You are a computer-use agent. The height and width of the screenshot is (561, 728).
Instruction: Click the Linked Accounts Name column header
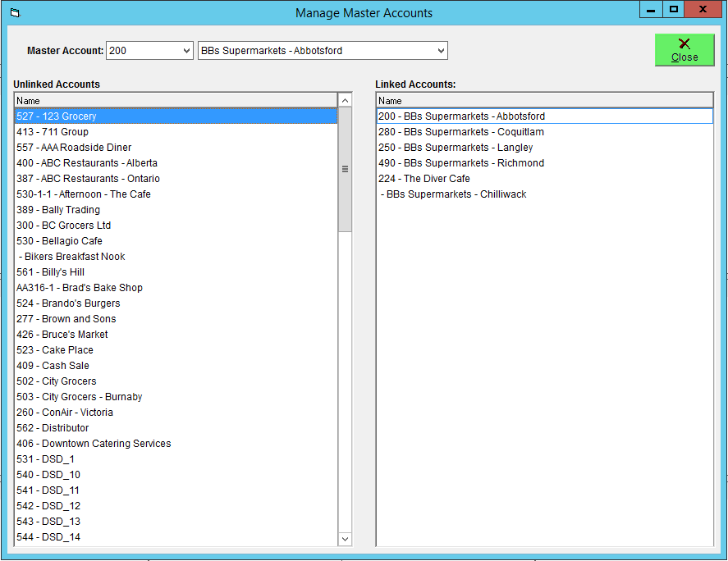tap(545, 101)
